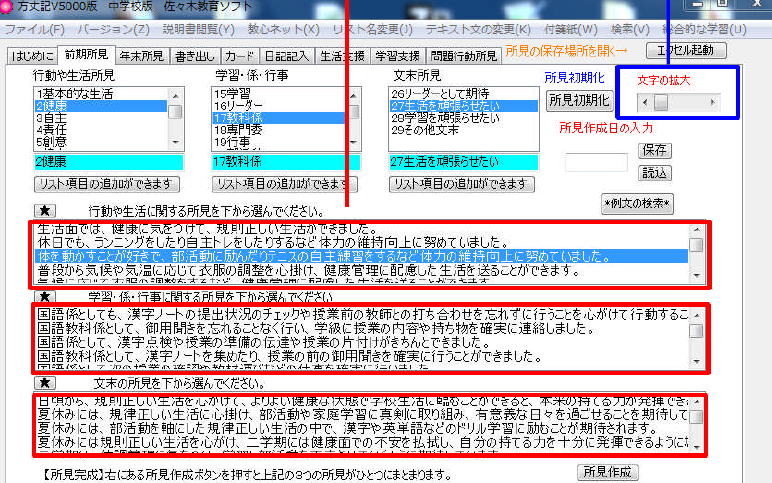Select 2健康 in the list
This screenshot has width=772, height=483.
100,106
